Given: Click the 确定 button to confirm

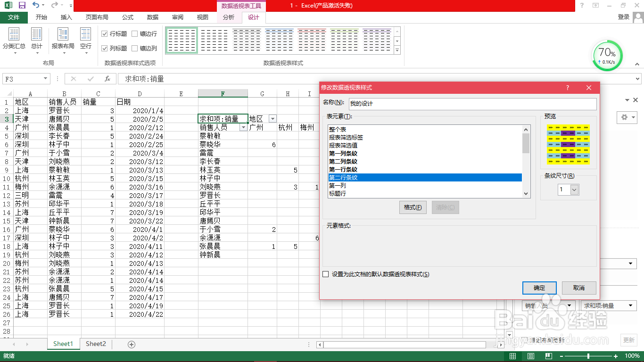Looking at the screenshot, I should point(539,288).
